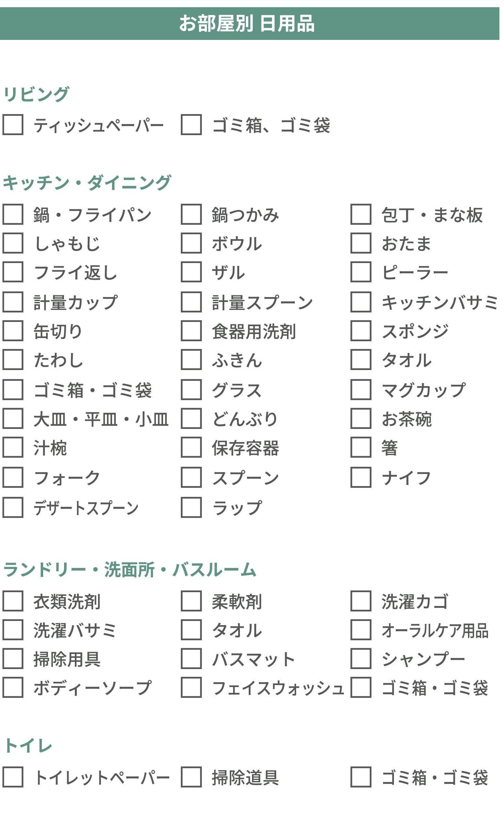Viewport: 504px width, 813px height.
Task: Tick the ラップ checkbox
Action: coord(191,507)
